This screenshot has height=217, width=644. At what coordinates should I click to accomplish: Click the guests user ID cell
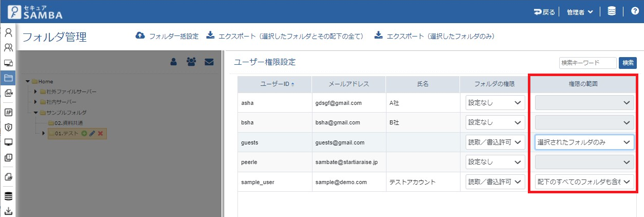pyautogui.click(x=274, y=142)
